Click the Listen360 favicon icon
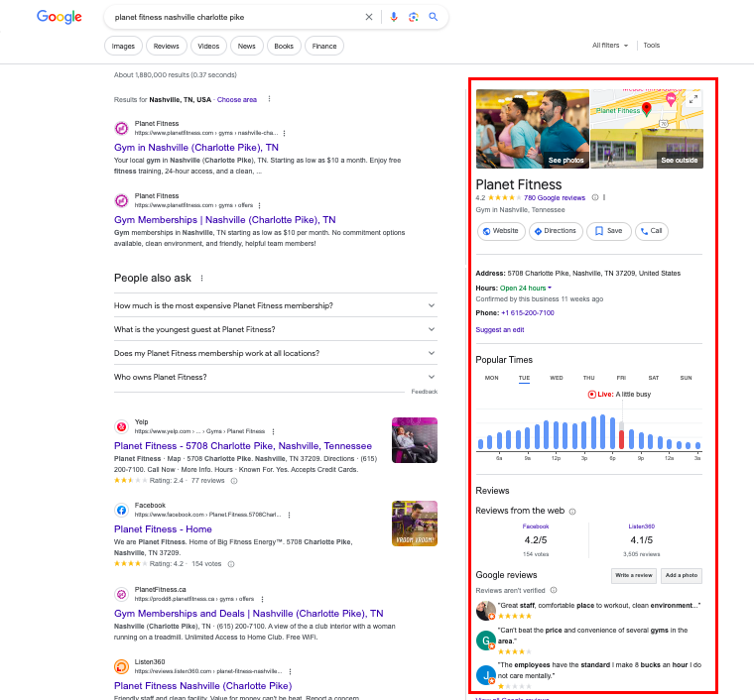This screenshot has height=700, width=754. coord(121,667)
